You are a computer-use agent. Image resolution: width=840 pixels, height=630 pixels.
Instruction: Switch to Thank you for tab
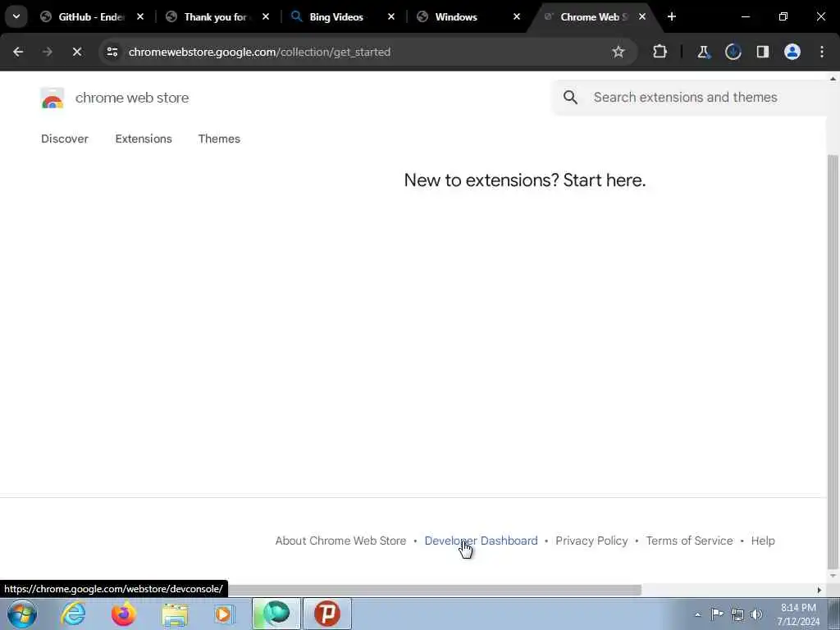(x=216, y=16)
